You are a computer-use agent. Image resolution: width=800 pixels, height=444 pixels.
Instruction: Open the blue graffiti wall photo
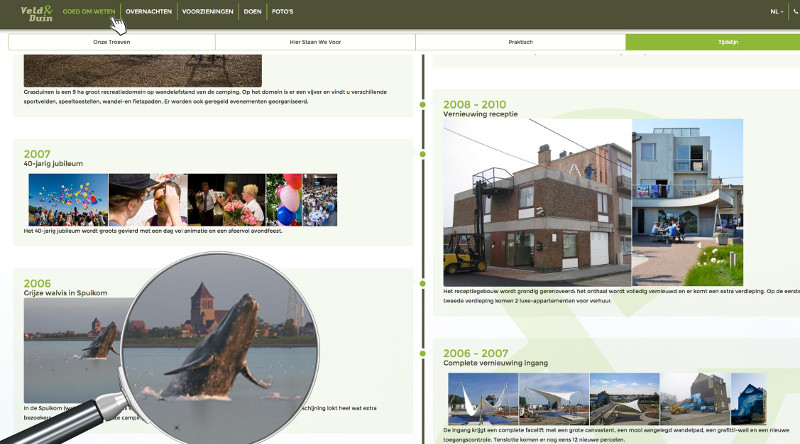748,399
